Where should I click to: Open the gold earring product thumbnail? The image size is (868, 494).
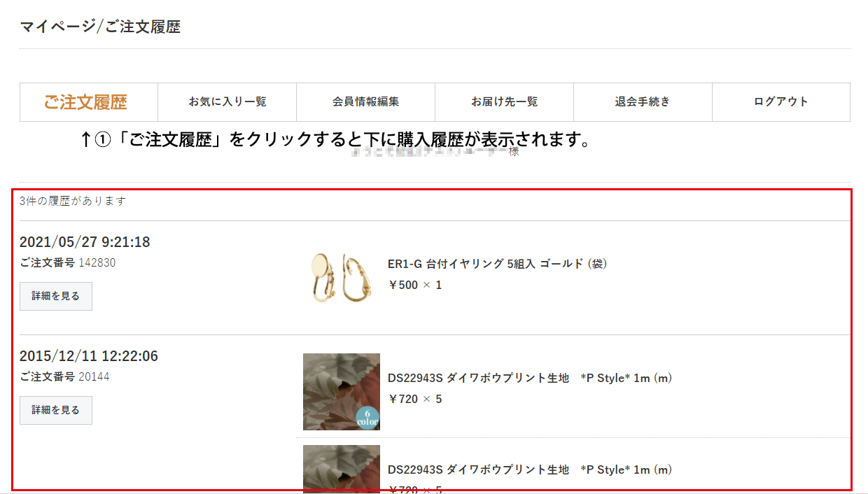(342, 278)
